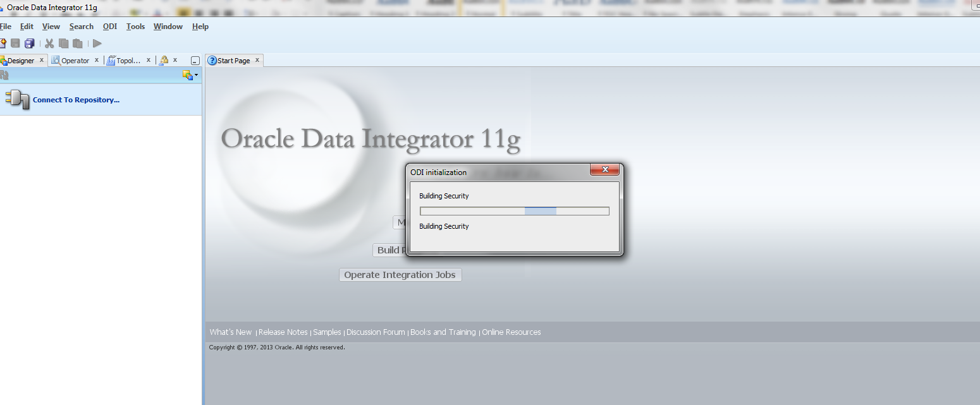Screen dimensions: 980x405
Task: Click the partially hidden Build button
Action: (389, 250)
